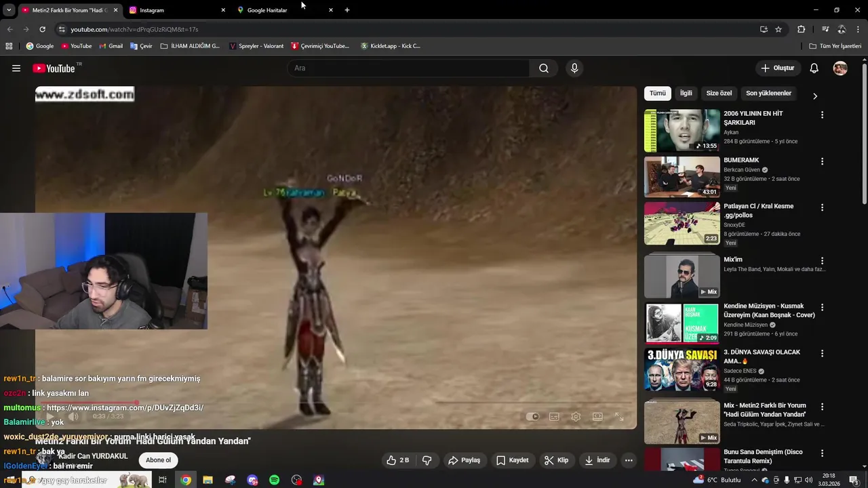Click the İndir download button
Viewport: 868px width, 488px height.
(597, 460)
